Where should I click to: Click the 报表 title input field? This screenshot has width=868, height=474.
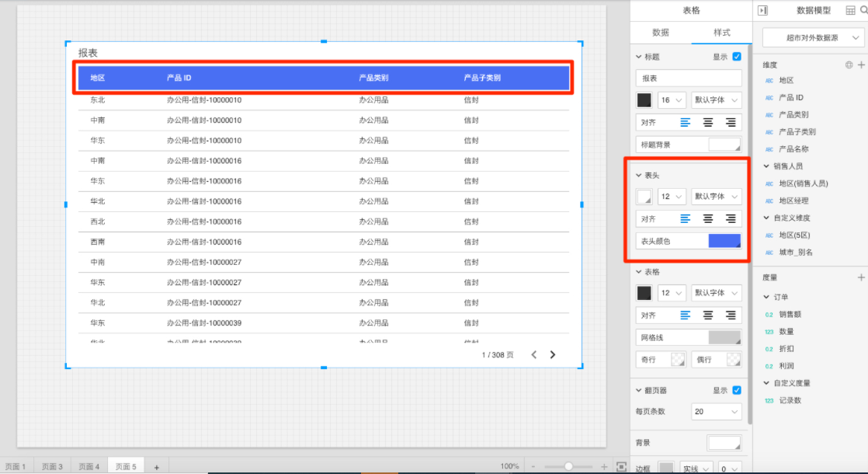(x=688, y=78)
